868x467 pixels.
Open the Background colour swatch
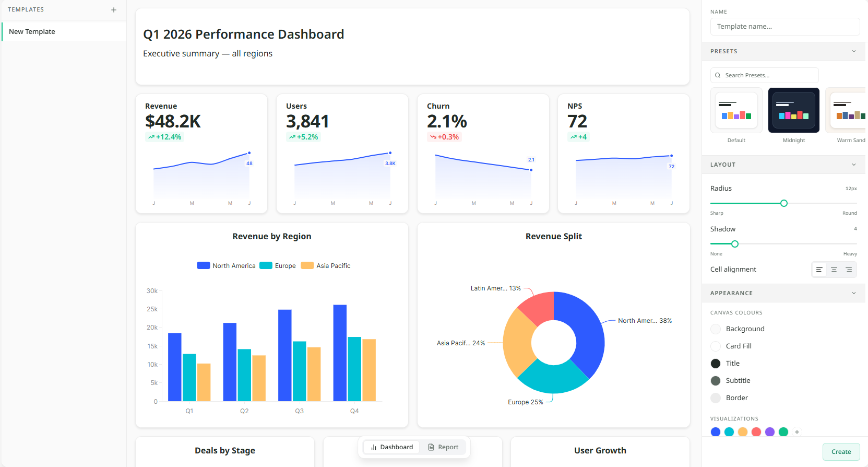pos(716,329)
